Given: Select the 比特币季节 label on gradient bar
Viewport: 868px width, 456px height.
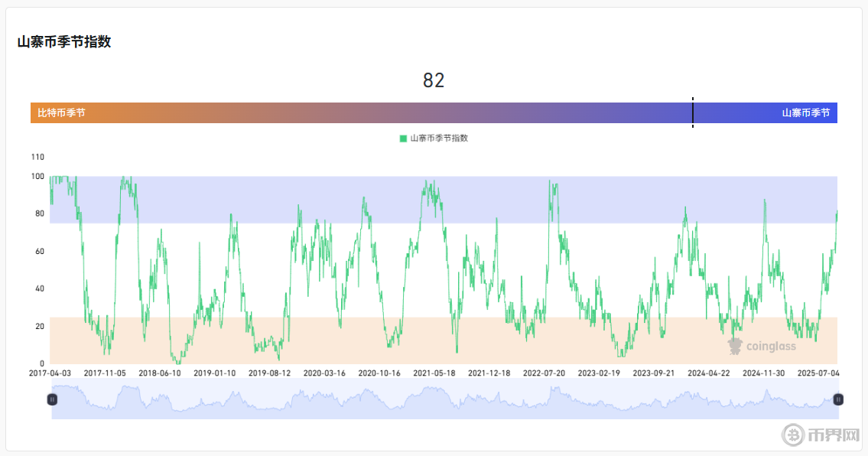Looking at the screenshot, I should [61, 113].
